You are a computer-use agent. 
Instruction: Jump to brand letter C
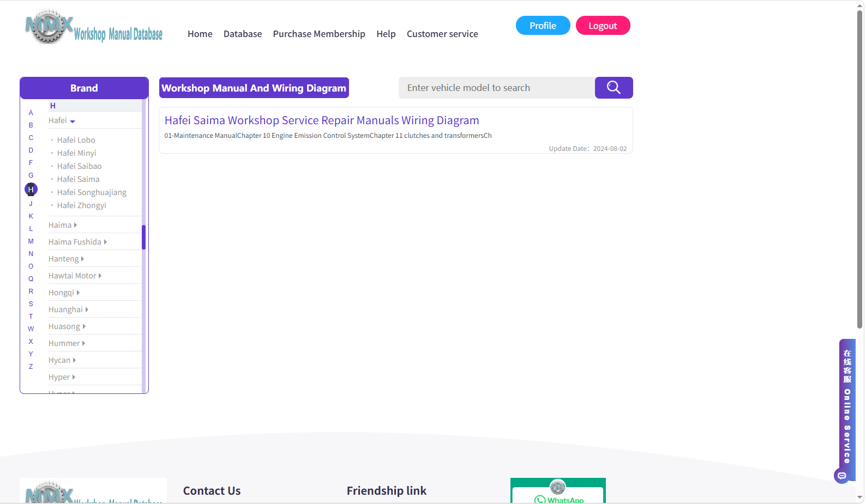[x=31, y=138]
